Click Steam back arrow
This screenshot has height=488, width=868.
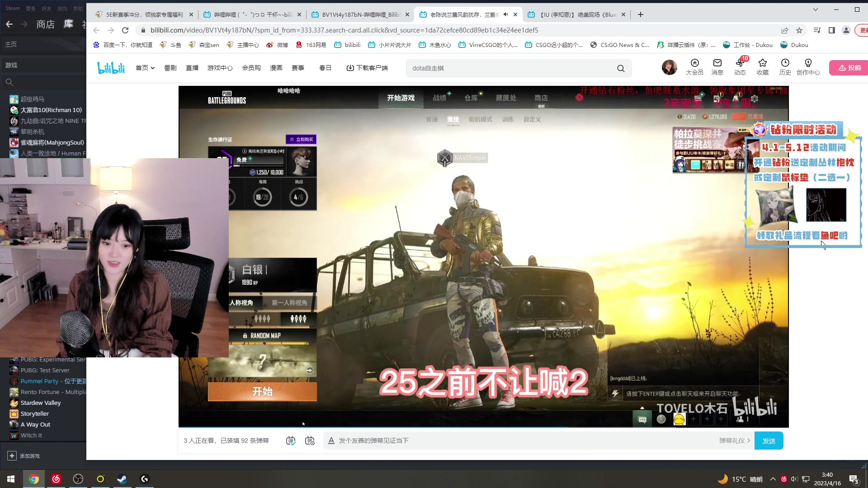(x=9, y=24)
